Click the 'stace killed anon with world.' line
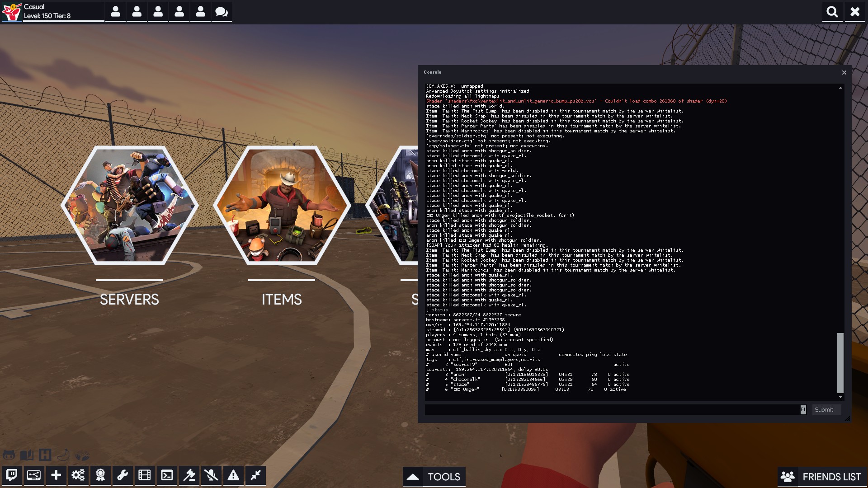This screenshot has height=488, width=868. click(x=465, y=106)
